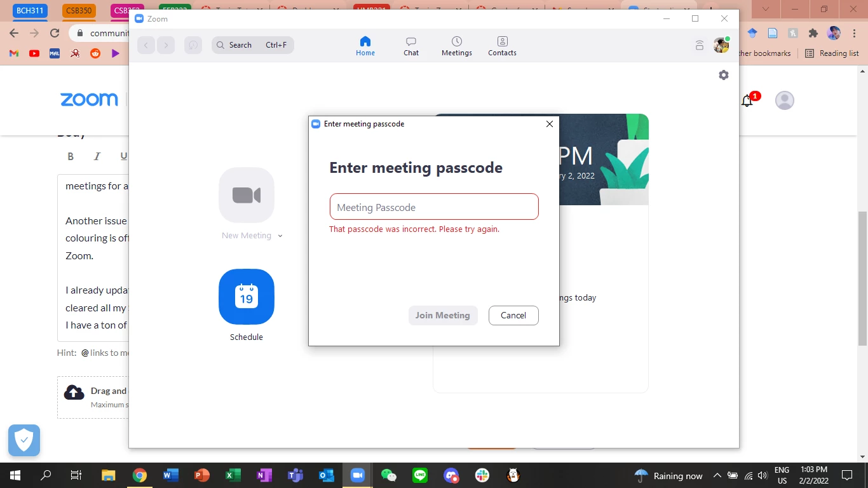The image size is (868, 488).
Task: Click the Meeting Passcode input field
Action: [434, 207]
